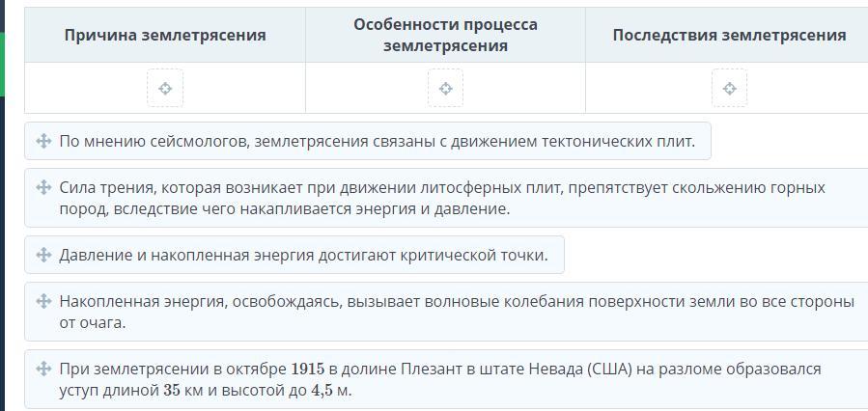Select the Последствия землетрясения column header
868x411 pixels.
point(729,35)
